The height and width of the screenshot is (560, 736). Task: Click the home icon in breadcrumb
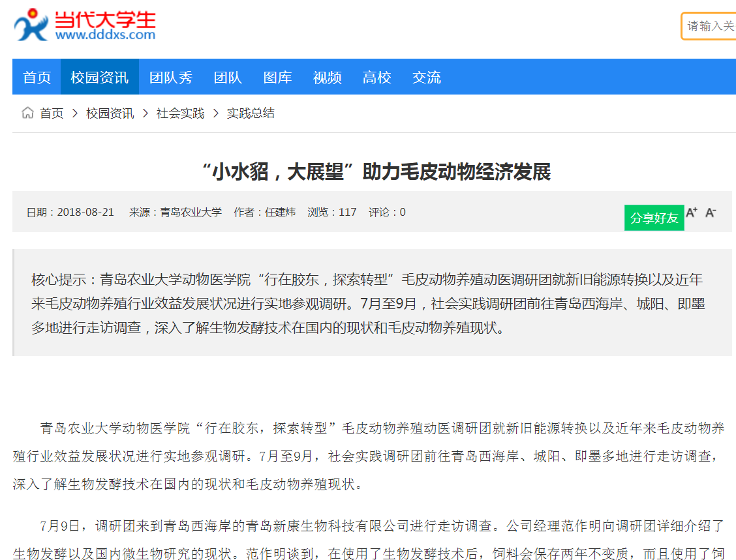(x=27, y=113)
